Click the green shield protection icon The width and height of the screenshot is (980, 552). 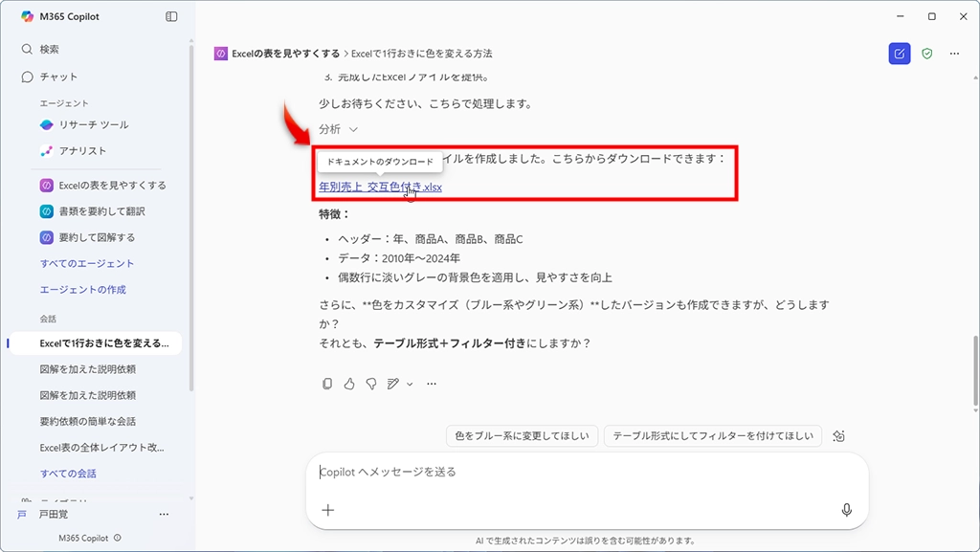click(x=926, y=54)
